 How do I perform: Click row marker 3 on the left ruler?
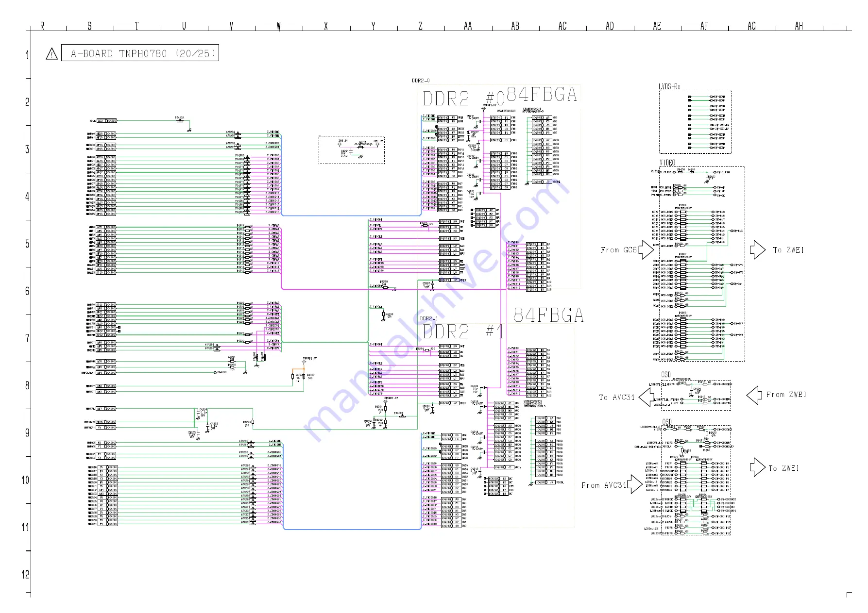(x=27, y=149)
